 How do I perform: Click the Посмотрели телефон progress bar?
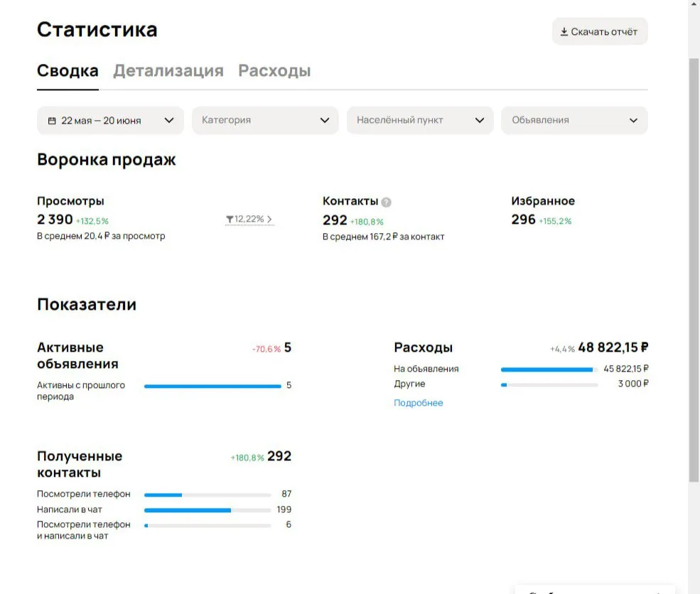[208, 495]
